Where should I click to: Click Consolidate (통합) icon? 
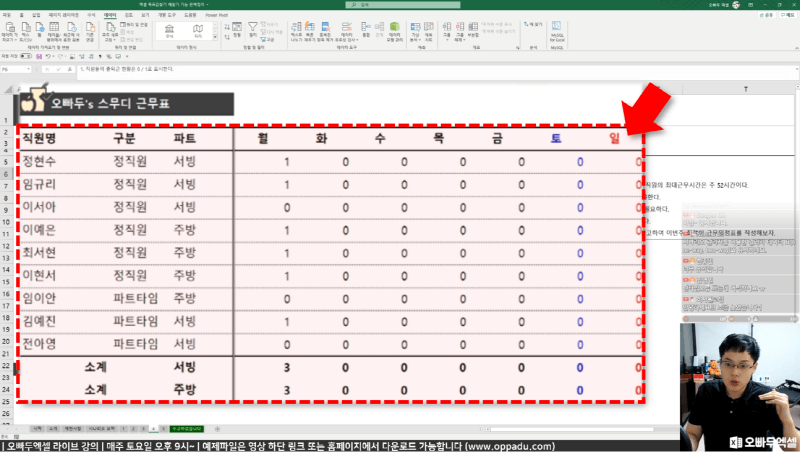(366, 30)
